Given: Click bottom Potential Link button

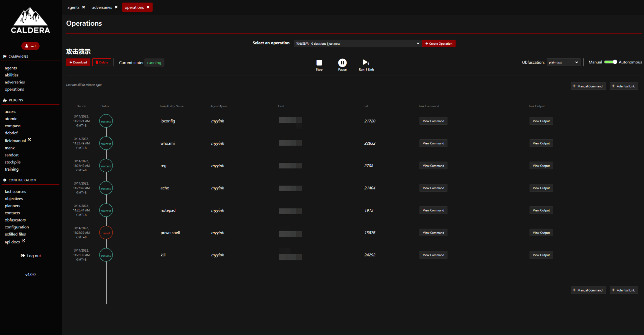Looking at the screenshot, I should pos(623,290).
